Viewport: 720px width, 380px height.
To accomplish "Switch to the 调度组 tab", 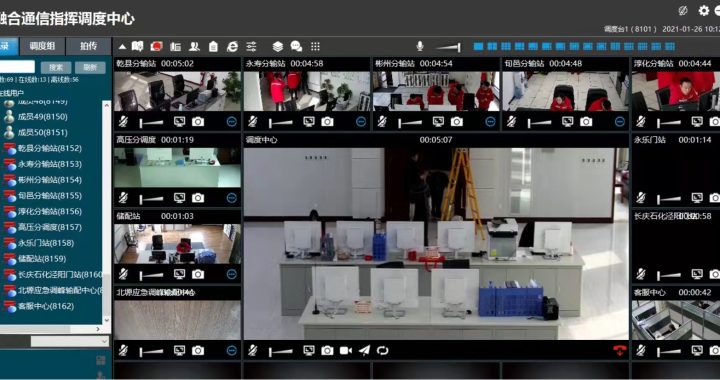I will point(42,46).
